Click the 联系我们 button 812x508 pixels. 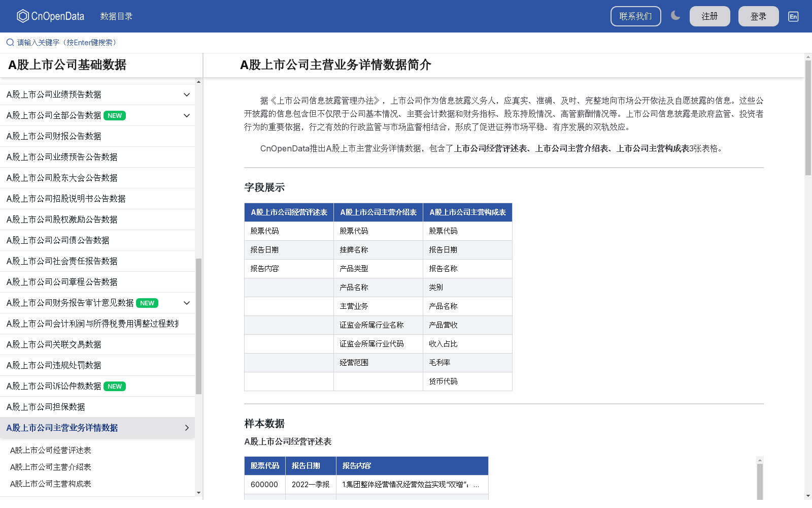point(635,16)
